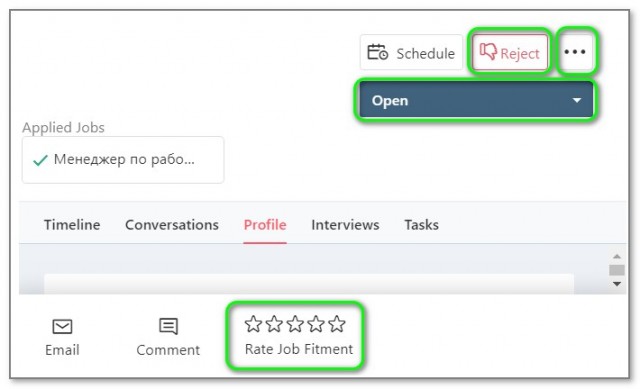Rate job fitment two stars
640x389 pixels.
274,324
